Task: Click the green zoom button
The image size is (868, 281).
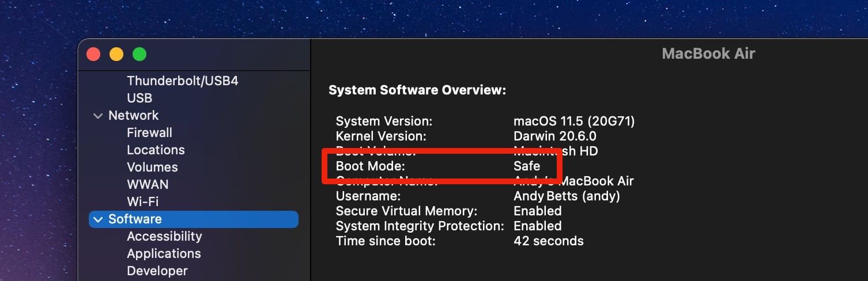Action: [139, 55]
